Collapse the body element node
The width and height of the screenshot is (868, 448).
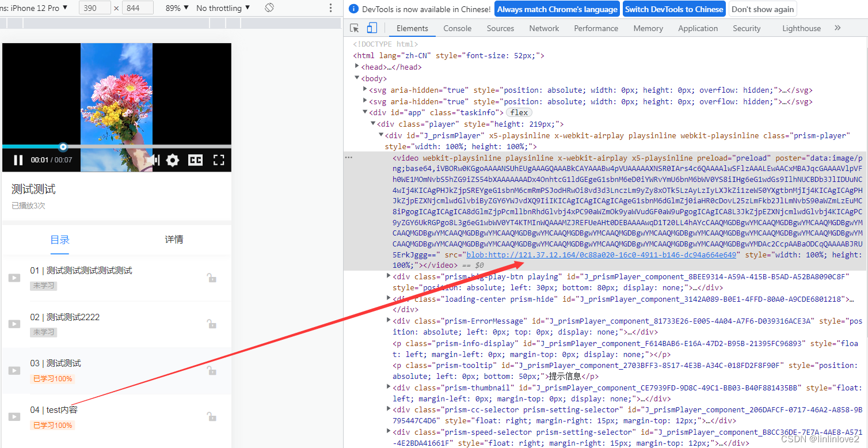(357, 78)
